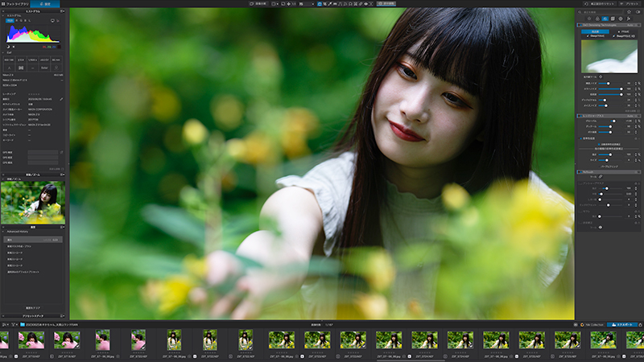The image size is (644, 362).
Task: Click the denoising loupe preview image
Action: 609,56
